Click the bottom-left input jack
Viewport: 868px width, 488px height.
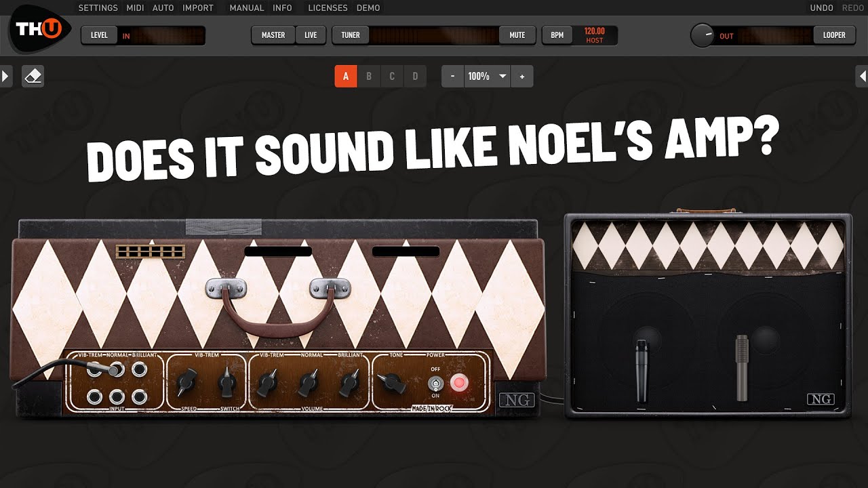pyautogui.click(x=94, y=396)
